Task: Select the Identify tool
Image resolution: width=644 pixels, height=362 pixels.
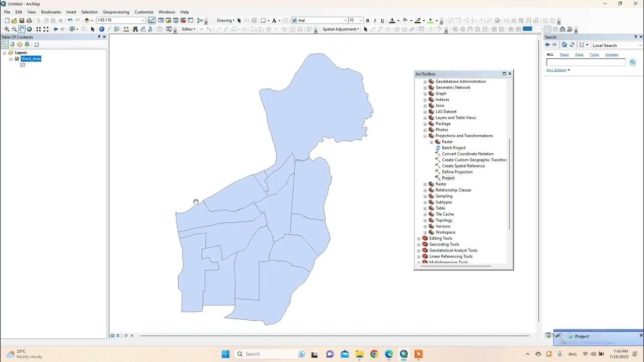Action: 102,29
